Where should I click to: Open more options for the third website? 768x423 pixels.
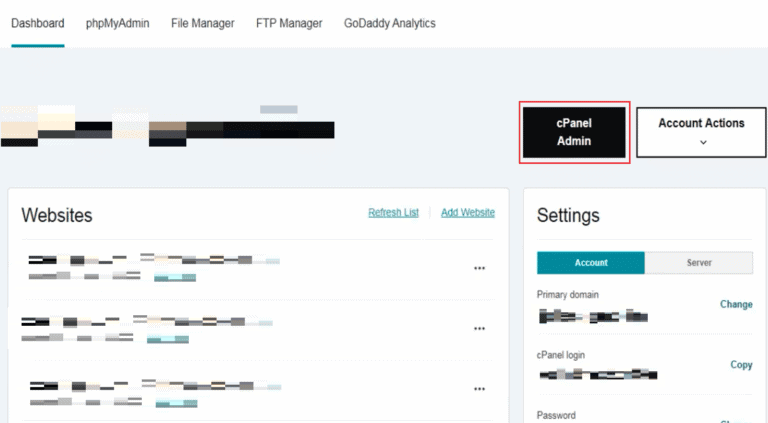(479, 389)
